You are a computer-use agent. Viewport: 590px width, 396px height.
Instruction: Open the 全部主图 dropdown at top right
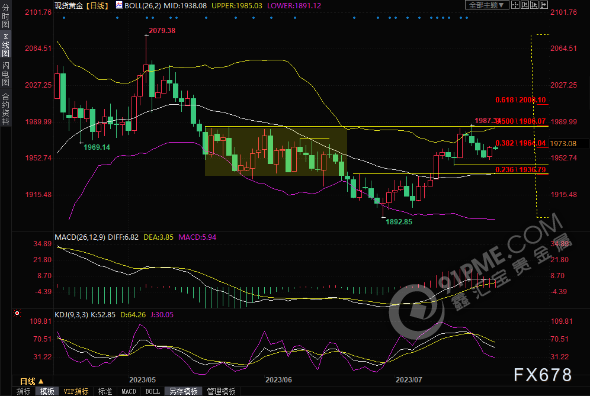coord(487,5)
